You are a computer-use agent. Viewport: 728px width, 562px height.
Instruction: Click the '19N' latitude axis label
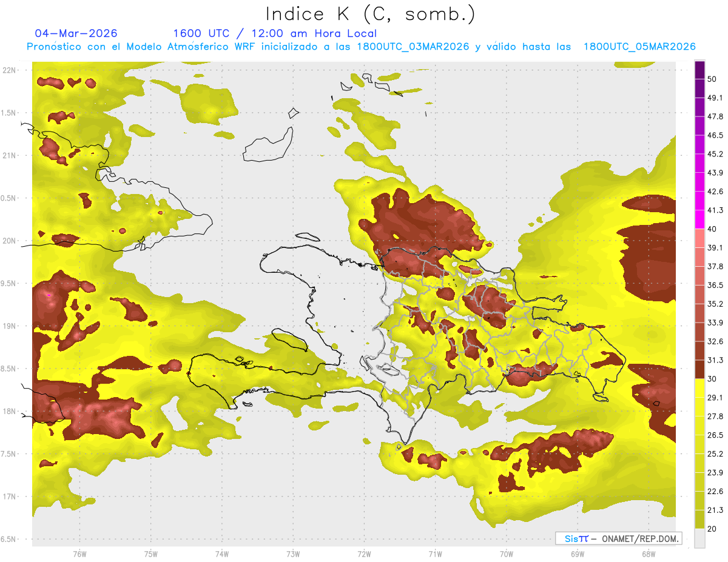tap(10, 326)
